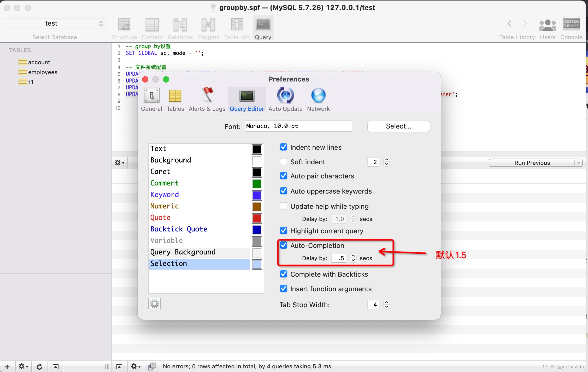Switch to the Tables preferences tab
This screenshot has height=372, width=588.
tap(175, 99)
